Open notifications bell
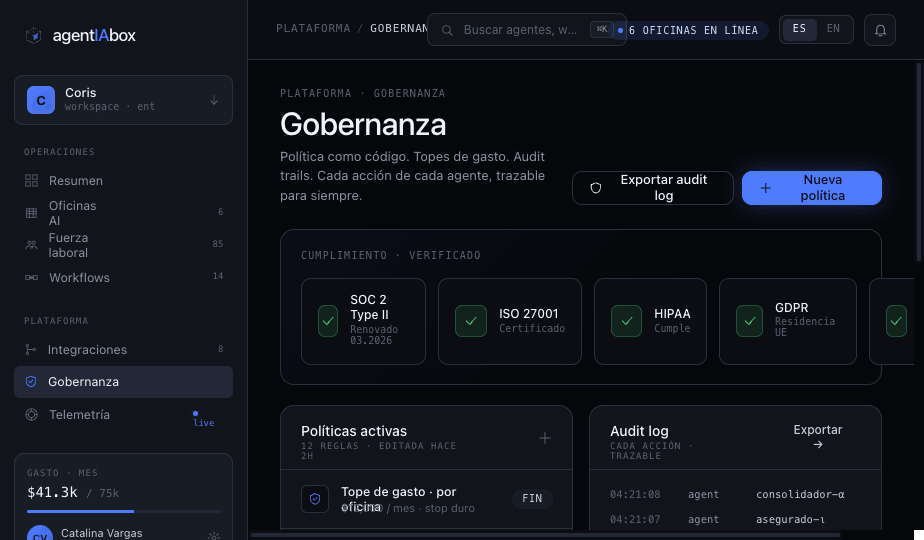This screenshot has width=924, height=540. point(880,30)
